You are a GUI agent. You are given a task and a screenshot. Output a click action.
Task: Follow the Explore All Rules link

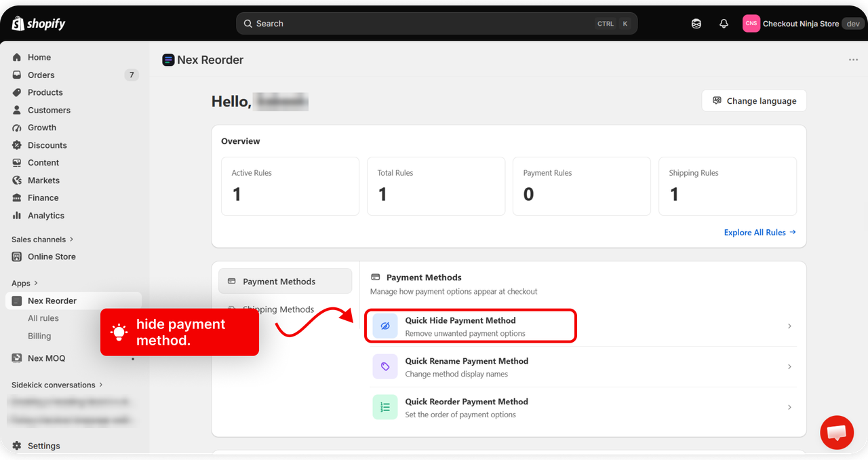760,233
